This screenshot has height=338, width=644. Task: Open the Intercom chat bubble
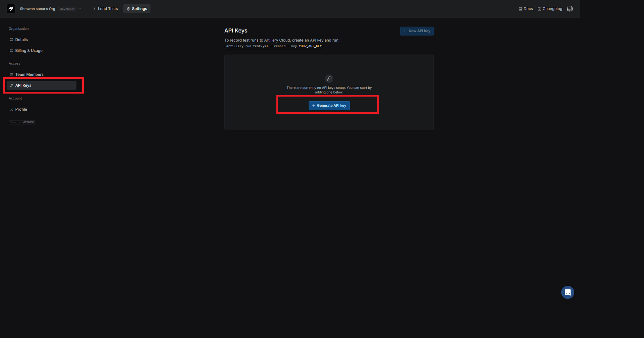tap(568, 292)
